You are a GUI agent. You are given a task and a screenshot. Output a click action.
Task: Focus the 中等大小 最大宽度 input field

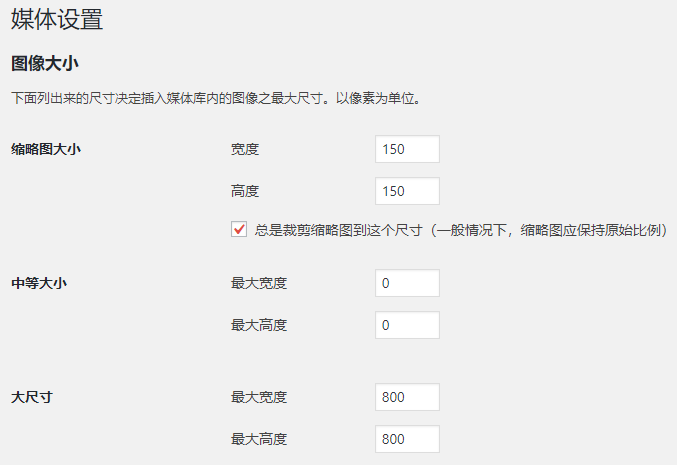407,283
